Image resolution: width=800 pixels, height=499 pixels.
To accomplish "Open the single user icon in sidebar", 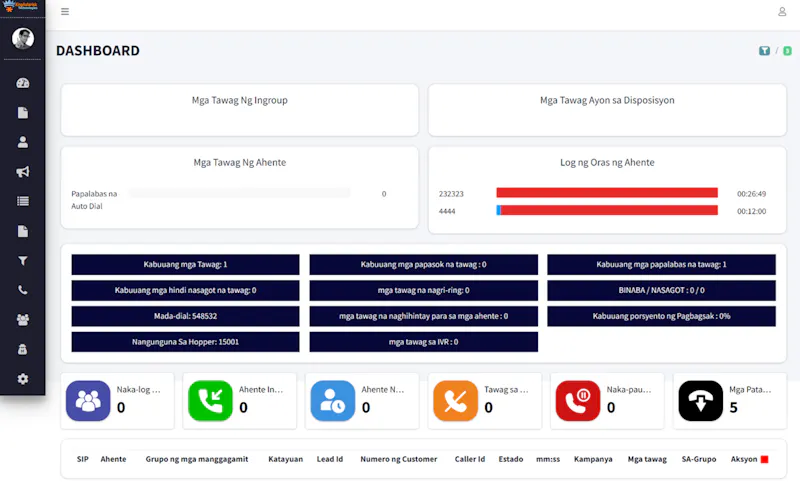I will click(x=22, y=142).
